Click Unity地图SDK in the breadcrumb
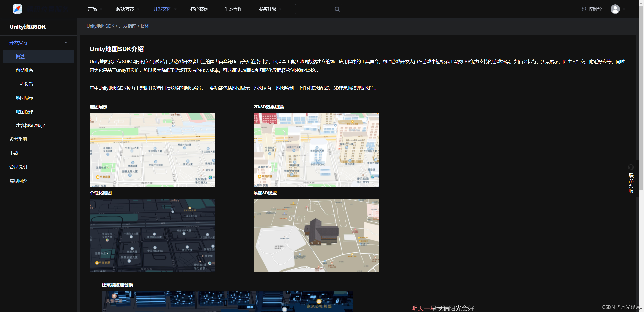644x312 pixels. pos(100,26)
